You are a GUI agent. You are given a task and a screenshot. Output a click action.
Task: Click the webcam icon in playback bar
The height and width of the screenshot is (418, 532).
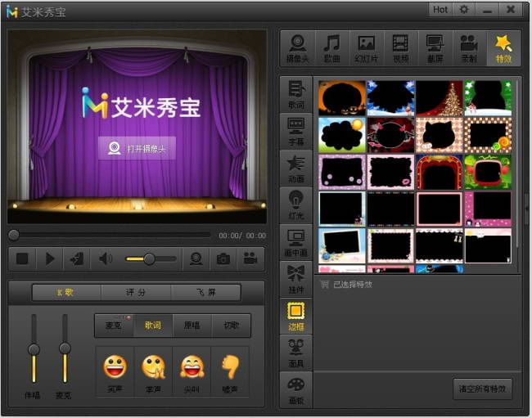point(196,259)
